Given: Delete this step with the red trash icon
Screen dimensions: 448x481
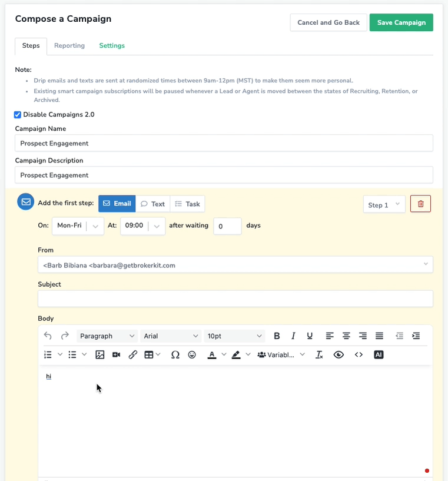Looking at the screenshot, I should tap(420, 204).
